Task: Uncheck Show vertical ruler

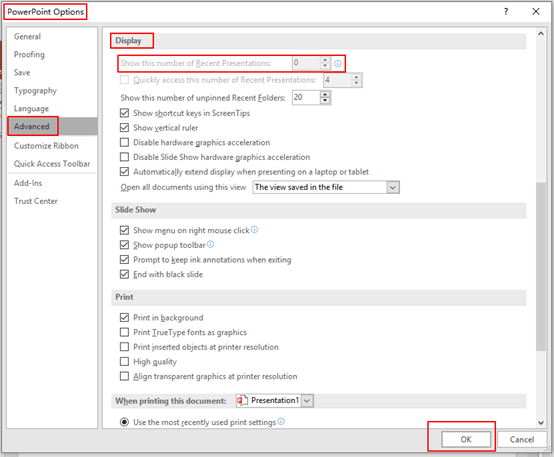Action: click(124, 128)
